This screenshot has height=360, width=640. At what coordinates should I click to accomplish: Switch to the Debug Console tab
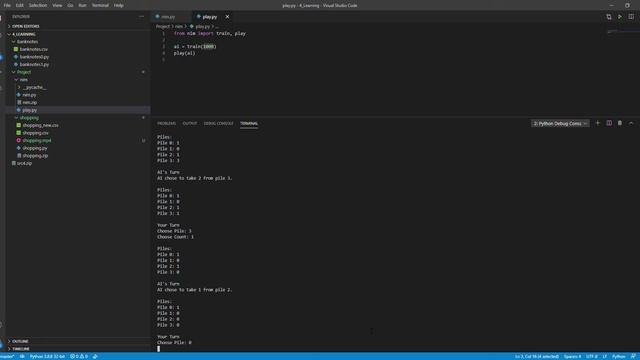pyautogui.click(x=218, y=123)
